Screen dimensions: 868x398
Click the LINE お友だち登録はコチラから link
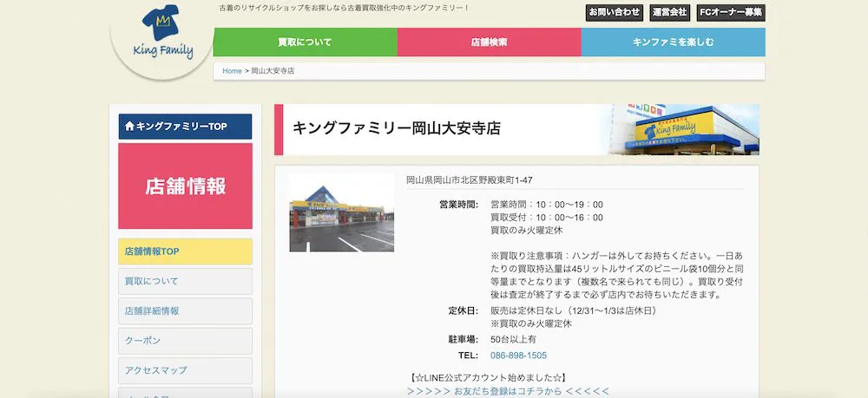point(508,391)
